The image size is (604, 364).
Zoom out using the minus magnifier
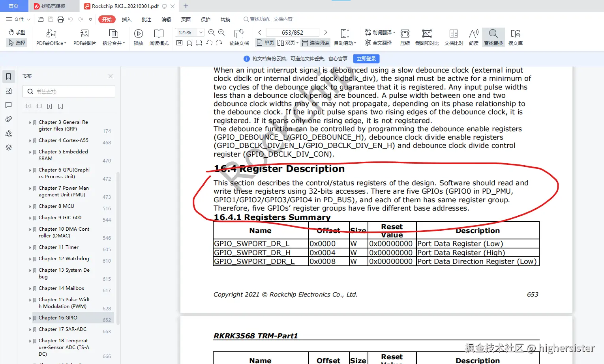click(212, 32)
